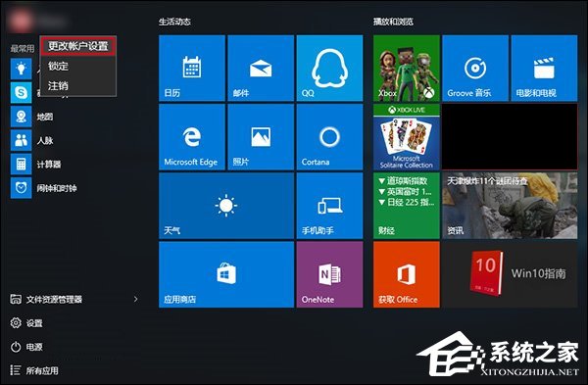588x385 pixels.
Task: Click the 电源 power button
Action: click(x=26, y=347)
